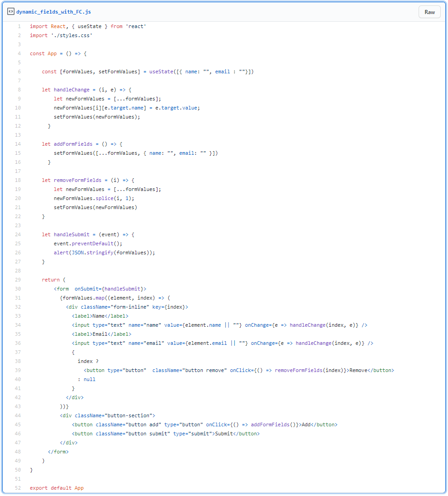
Task: Select line number 8 for handleChange
Action: [19, 90]
